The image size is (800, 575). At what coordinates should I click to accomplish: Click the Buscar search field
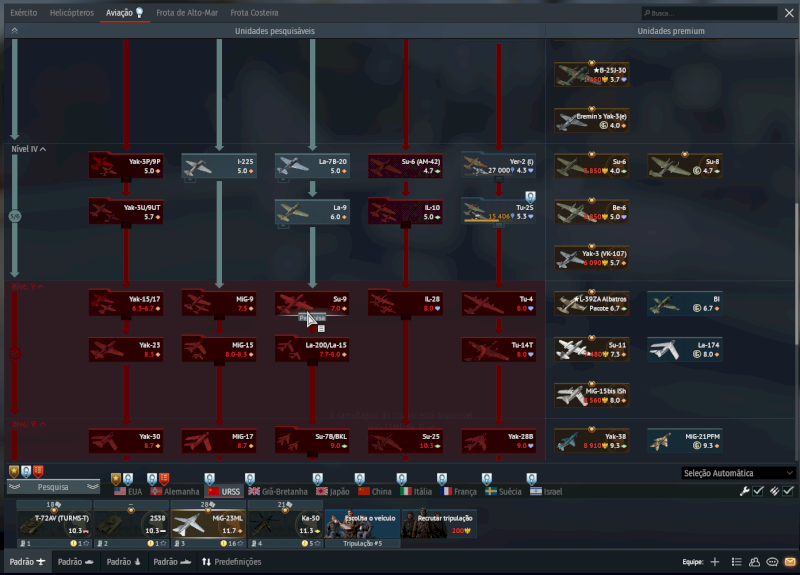[x=710, y=13]
